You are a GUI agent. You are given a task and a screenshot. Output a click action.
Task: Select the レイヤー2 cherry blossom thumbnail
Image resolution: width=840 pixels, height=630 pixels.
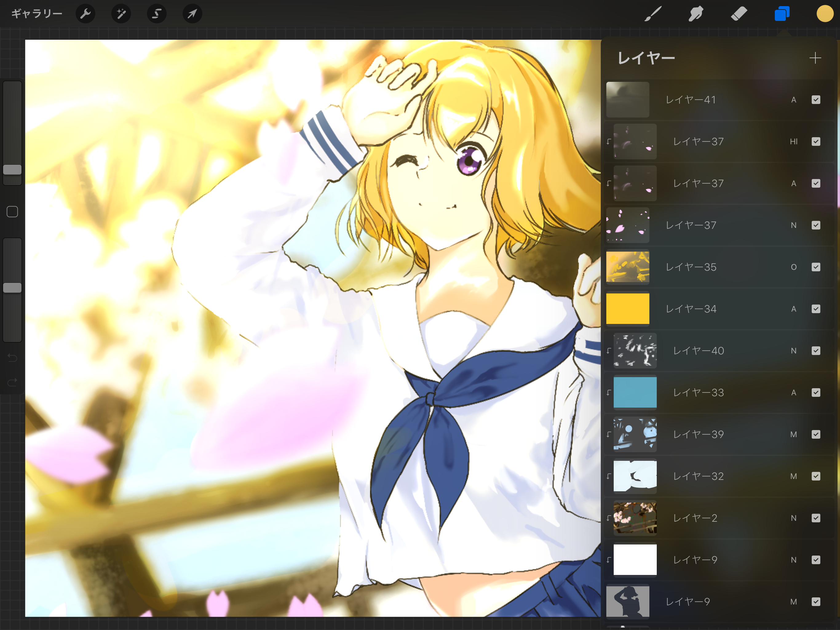pyautogui.click(x=635, y=517)
